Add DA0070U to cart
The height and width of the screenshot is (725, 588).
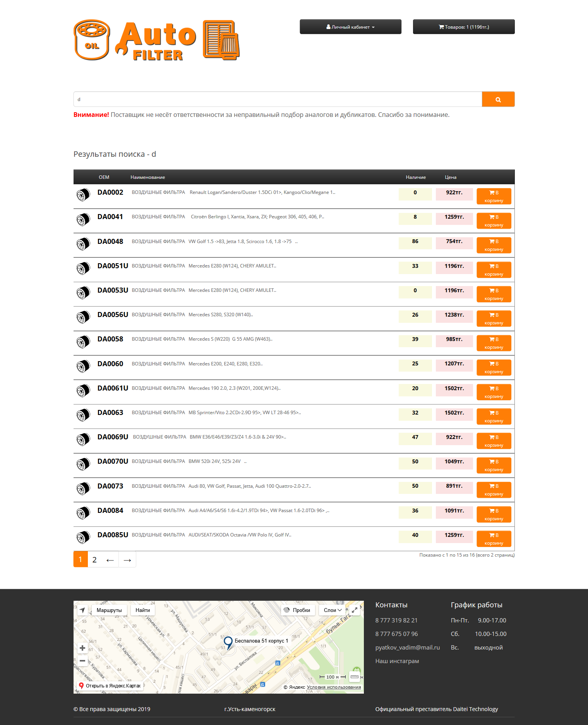pos(494,465)
